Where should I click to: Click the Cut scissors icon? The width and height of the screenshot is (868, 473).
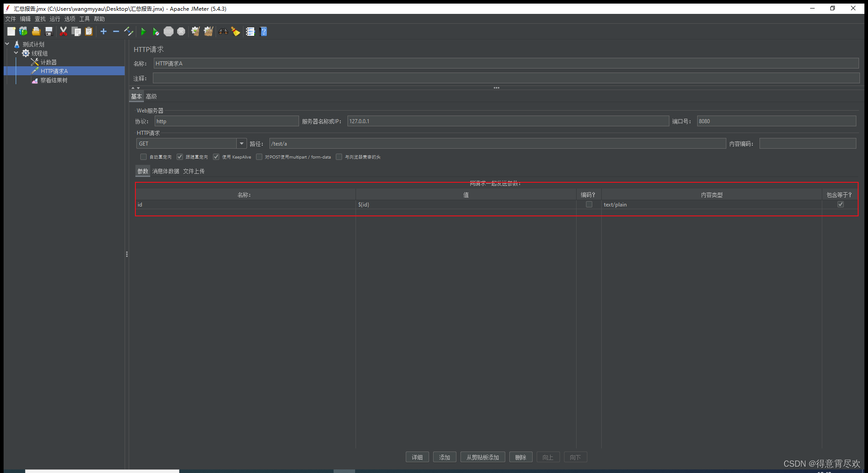point(63,31)
